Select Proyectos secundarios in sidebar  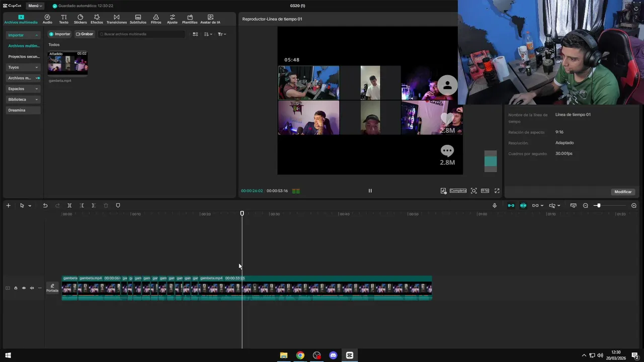[24, 57]
